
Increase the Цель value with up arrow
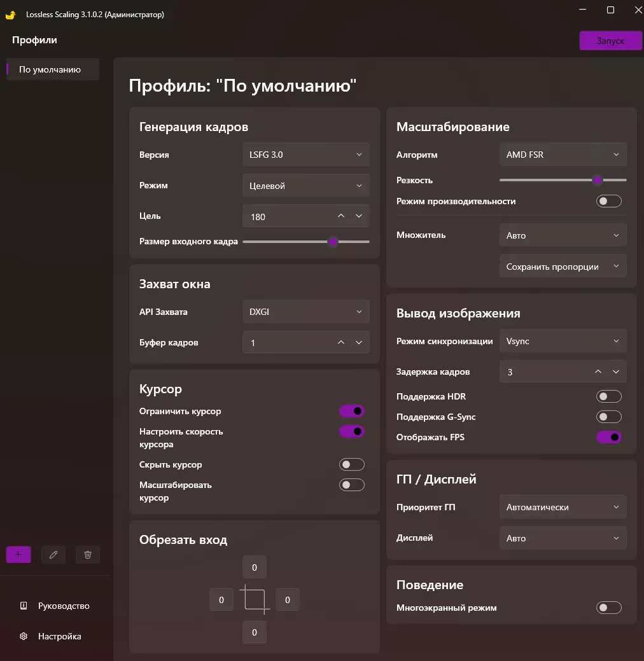point(341,216)
